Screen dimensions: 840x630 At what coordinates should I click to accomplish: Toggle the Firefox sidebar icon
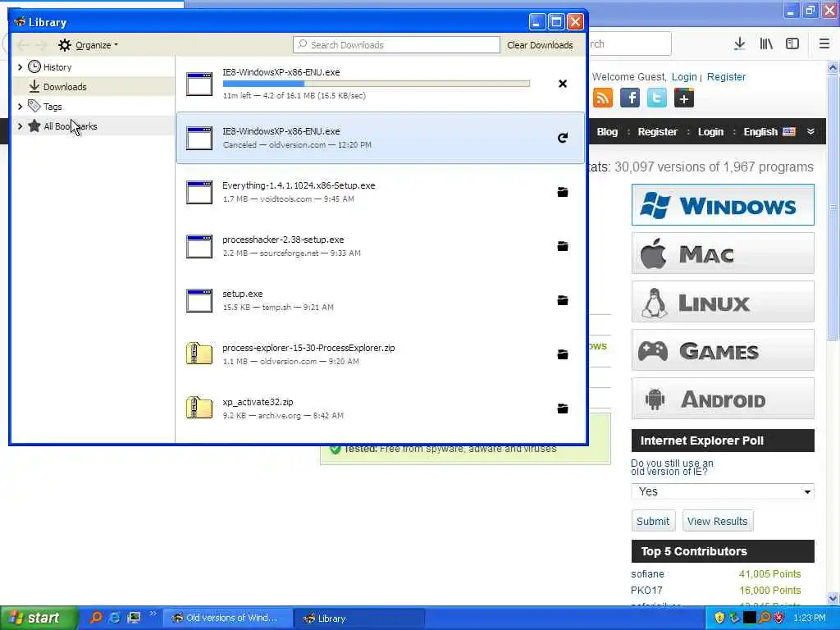tap(792, 44)
